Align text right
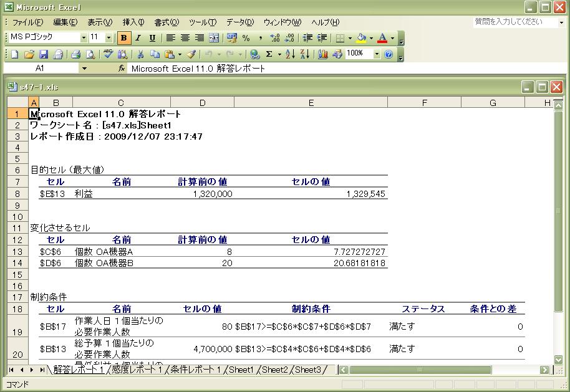This screenshot has height=392, width=570. [x=200, y=38]
